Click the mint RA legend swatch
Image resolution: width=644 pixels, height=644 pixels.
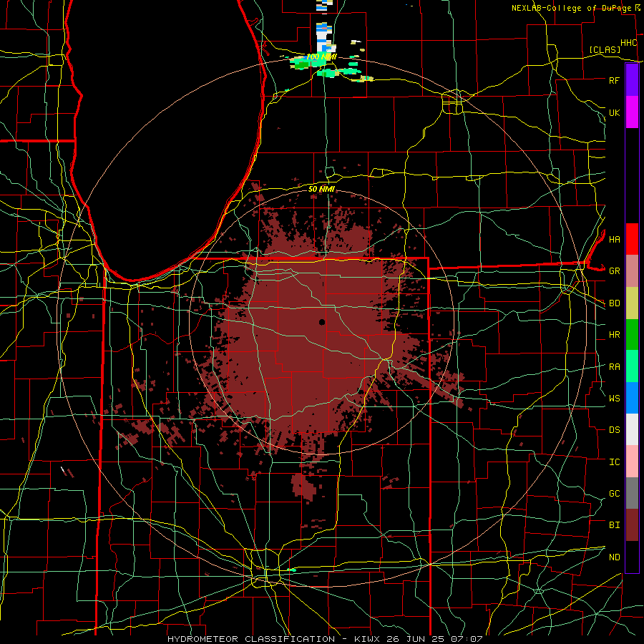point(632,366)
